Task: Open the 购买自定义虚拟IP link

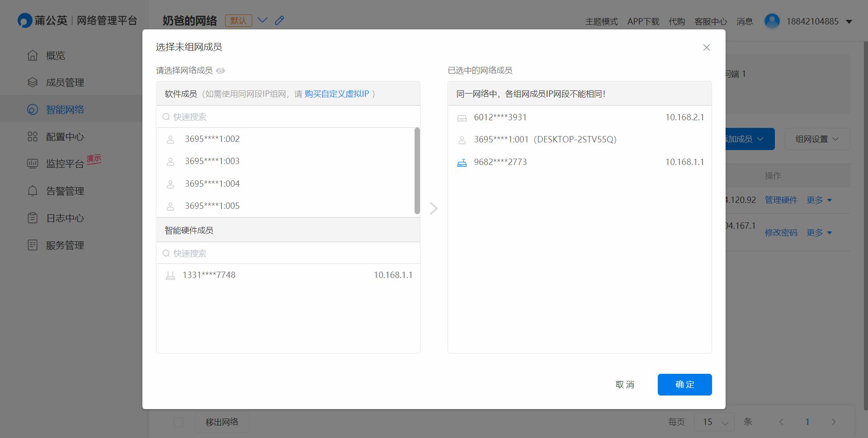Action: [337, 94]
